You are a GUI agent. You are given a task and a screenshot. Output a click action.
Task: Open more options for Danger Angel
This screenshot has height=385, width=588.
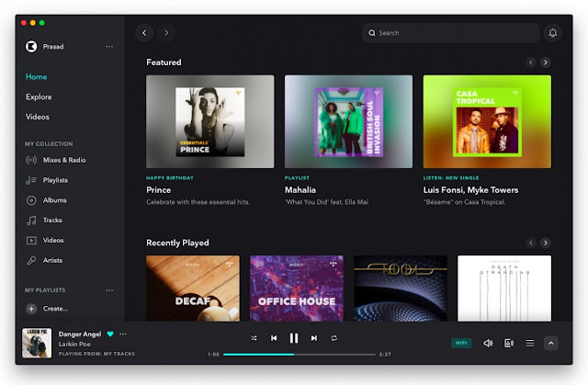click(x=123, y=334)
